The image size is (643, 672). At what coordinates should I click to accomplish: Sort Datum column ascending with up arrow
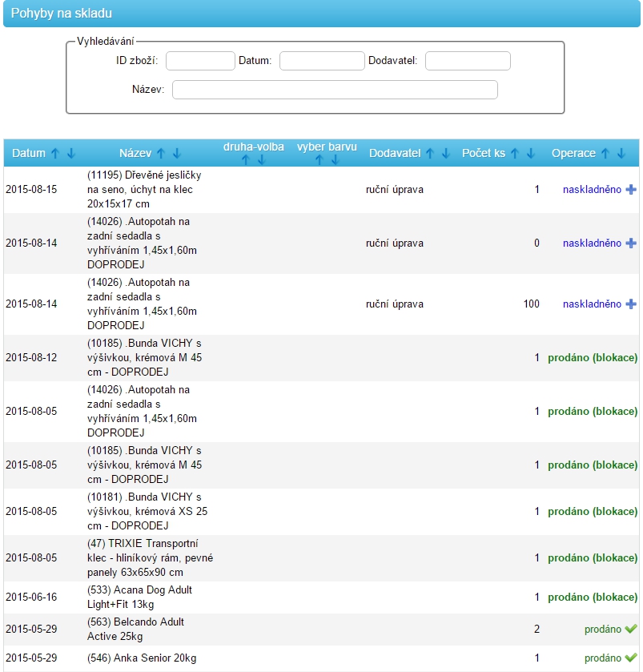pos(55,153)
